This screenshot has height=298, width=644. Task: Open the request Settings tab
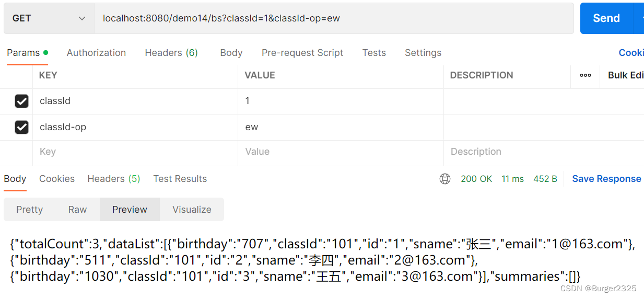click(423, 53)
